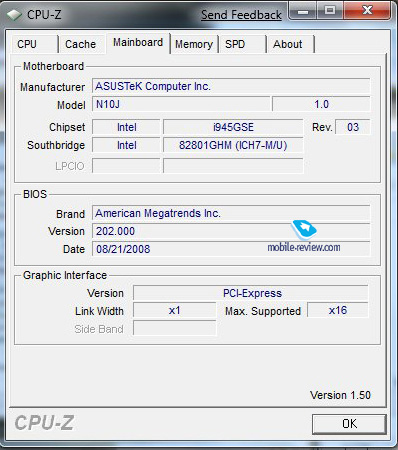The height and width of the screenshot is (450, 398).
Task: Click the BIOS group title
Action: (35, 194)
